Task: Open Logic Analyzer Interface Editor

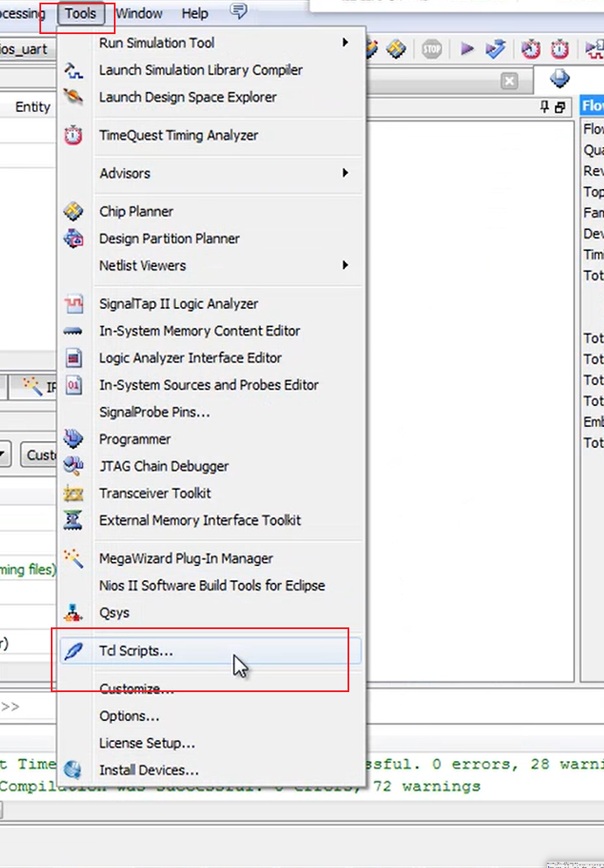Action: [211, 358]
